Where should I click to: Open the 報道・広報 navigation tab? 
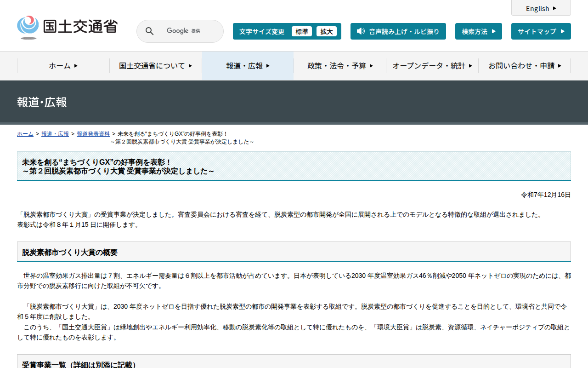[248, 66]
